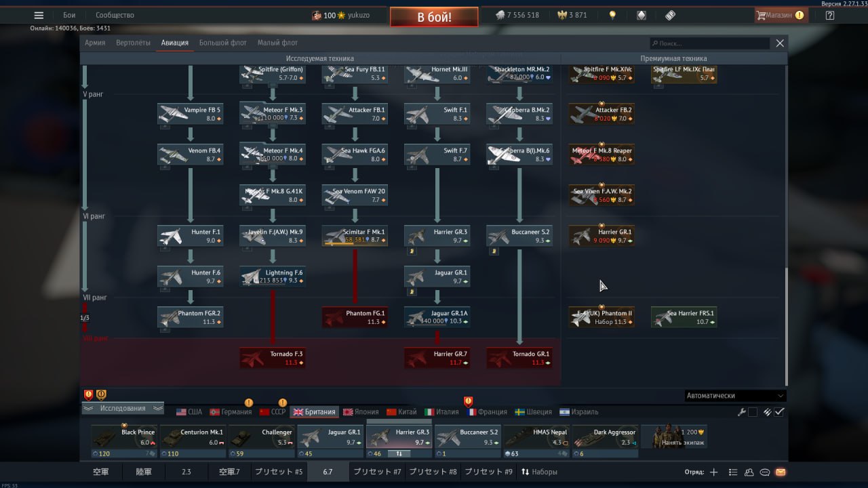Select the プリセット #5 preset
Image resolution: width=868 pixels, height=488 pixels.
279,472
